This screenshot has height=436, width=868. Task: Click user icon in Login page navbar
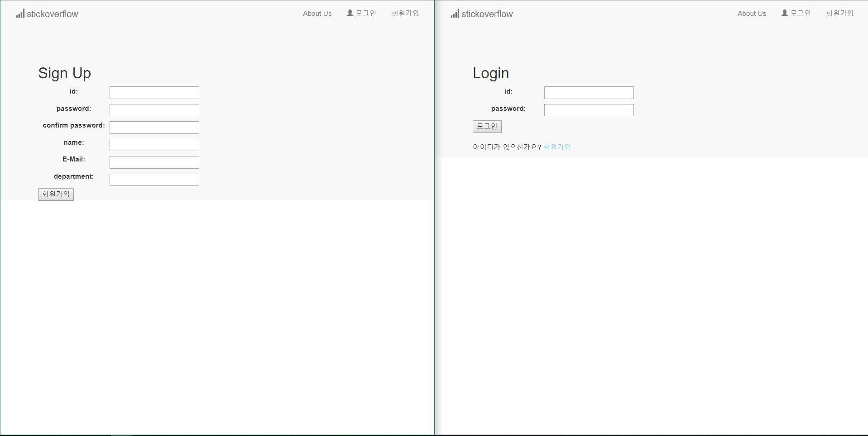(785, 13)
